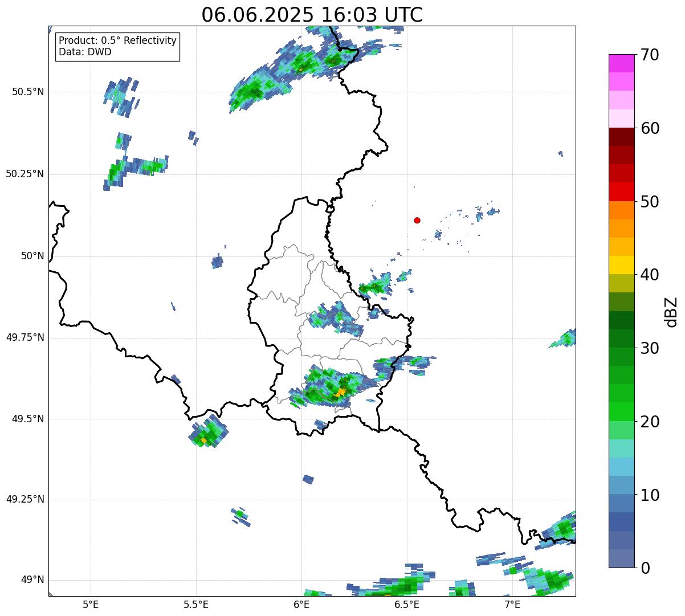
Task: Click the colorbar tick label 60
Action: click(x=650, y=128)
